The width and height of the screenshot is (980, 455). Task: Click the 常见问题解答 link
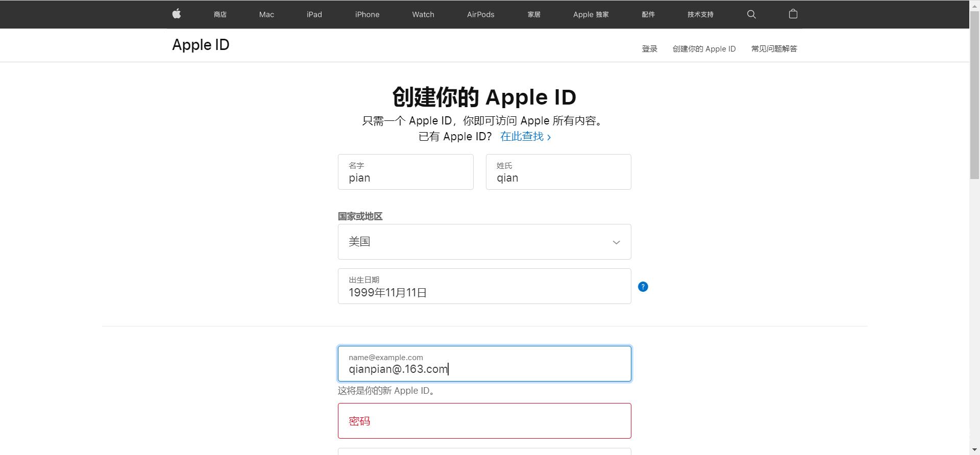(774, 48)
